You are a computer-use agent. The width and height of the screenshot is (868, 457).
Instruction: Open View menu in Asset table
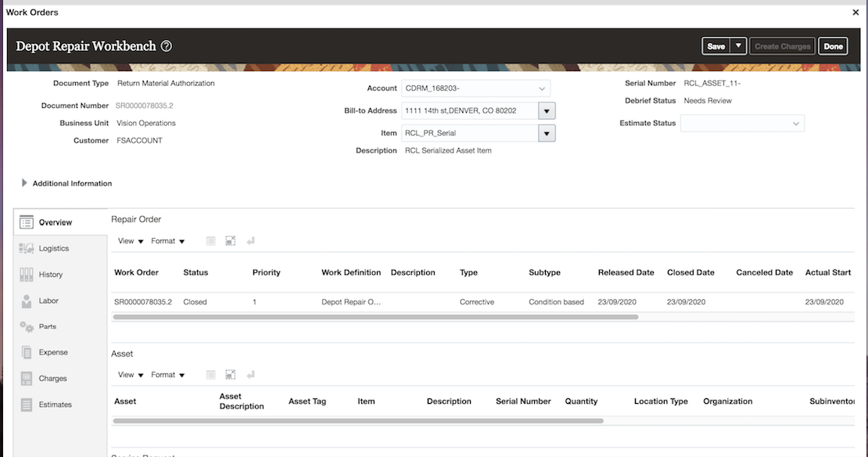[x=131, y=375]
